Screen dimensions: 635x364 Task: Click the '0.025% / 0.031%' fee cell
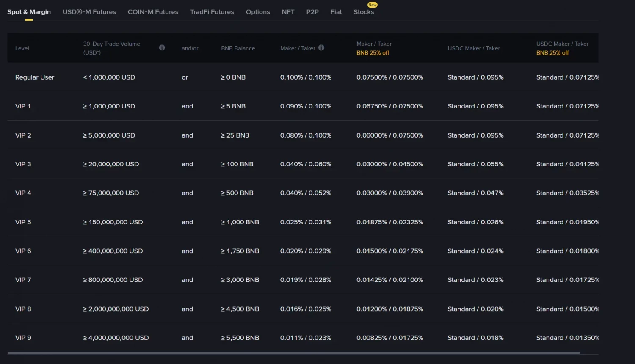(306, 222)
